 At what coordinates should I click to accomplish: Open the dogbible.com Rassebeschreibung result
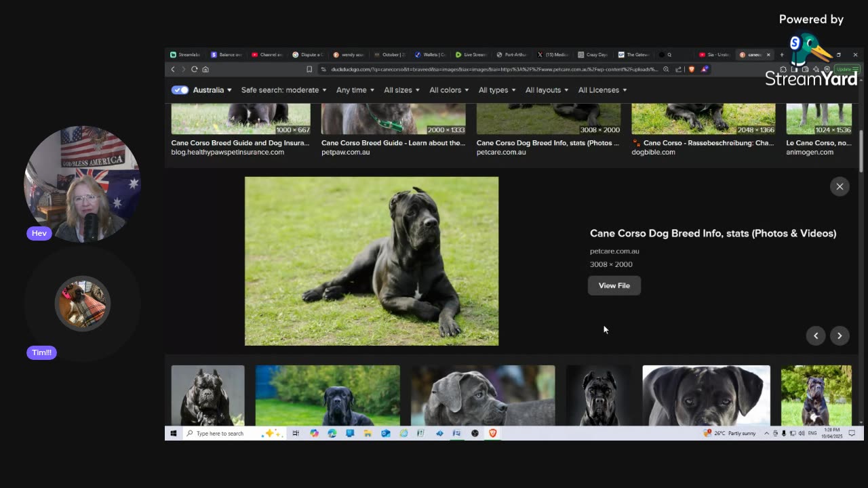pos(703,147)
